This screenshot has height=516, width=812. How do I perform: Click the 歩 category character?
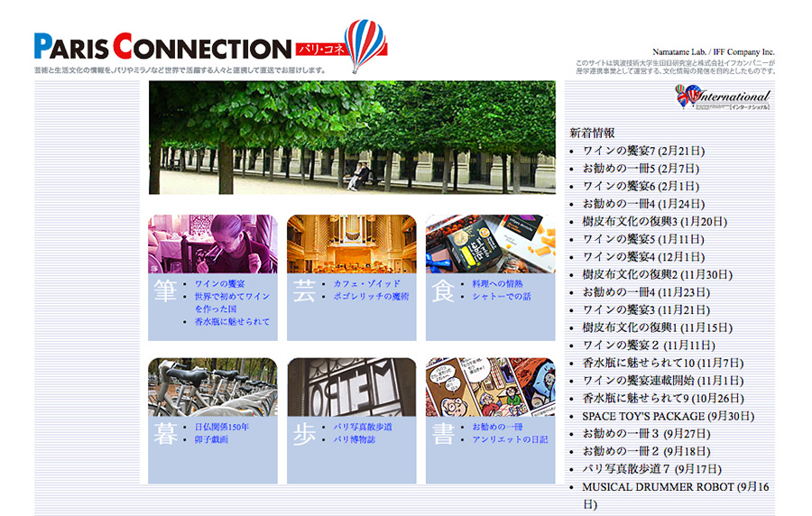click(x=304, y=434)
